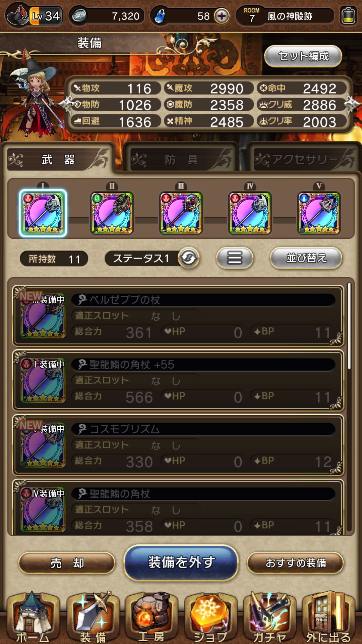Switch to the 防具 tab
Viewport: 362px width, 644px height.
(181, 159)
